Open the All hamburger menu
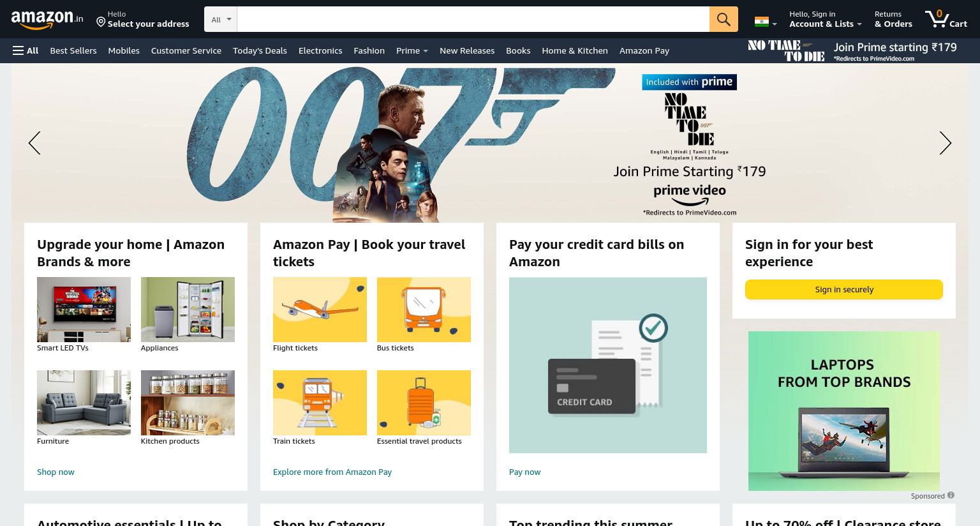 coord(26,50)
